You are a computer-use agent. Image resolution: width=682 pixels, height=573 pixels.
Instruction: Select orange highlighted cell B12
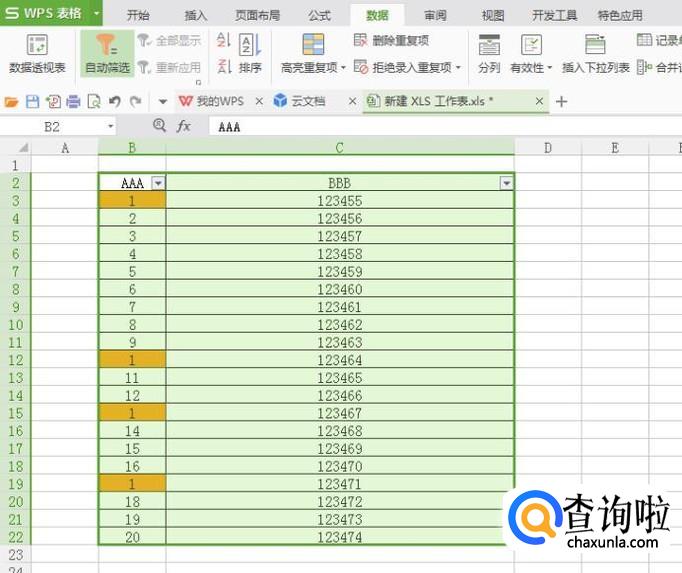pyautogui.click(x=132, y=360)
